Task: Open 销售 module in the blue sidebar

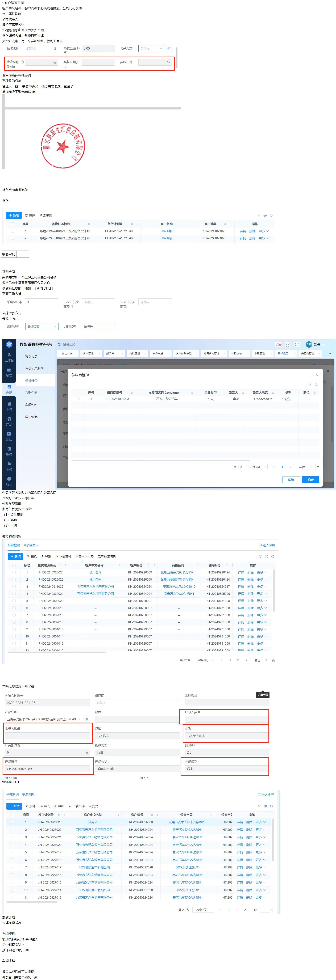Action: 9,372
